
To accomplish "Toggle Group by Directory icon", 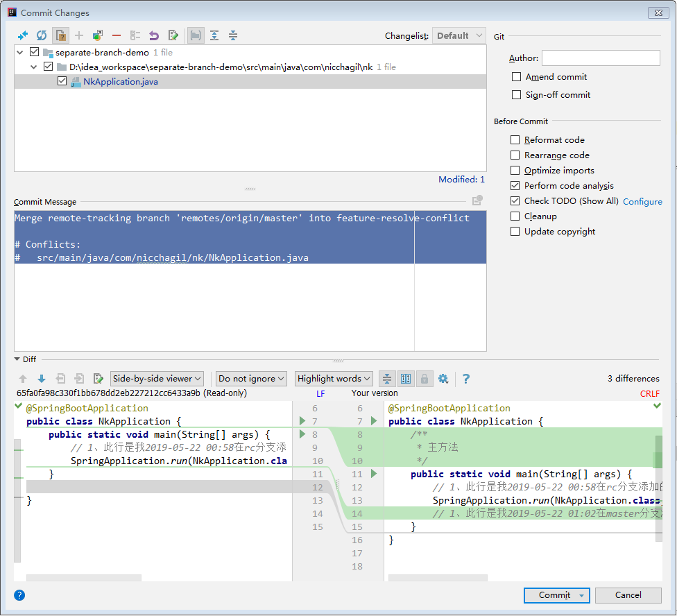I will tap(196, 35).
